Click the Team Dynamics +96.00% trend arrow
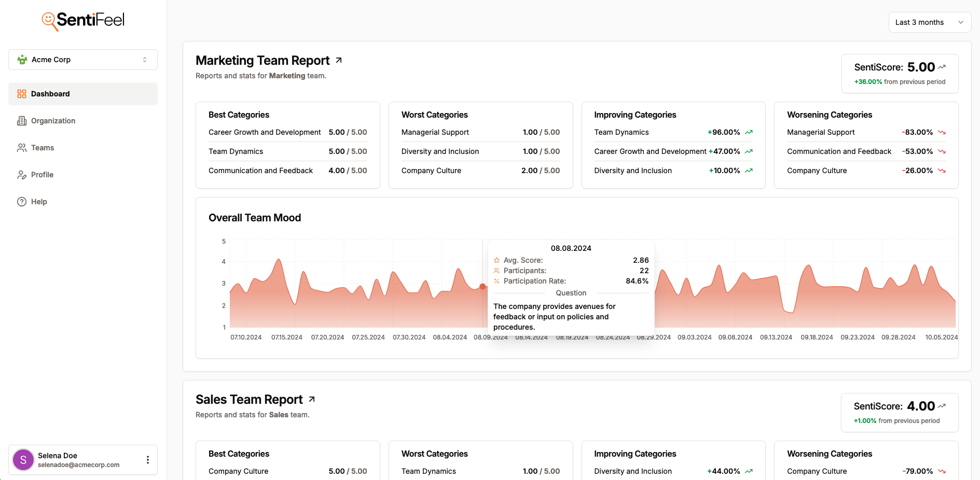 point(748,132)
